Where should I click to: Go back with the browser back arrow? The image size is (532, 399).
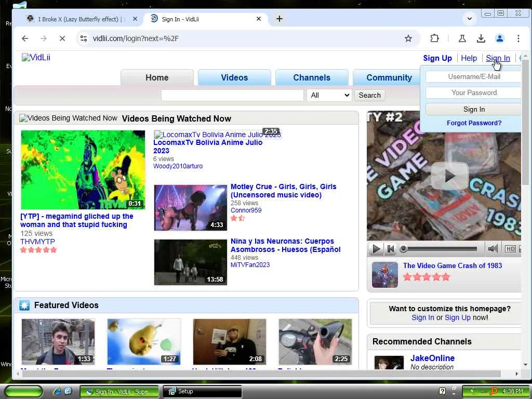pyautogui.click(x=25, y=38)
